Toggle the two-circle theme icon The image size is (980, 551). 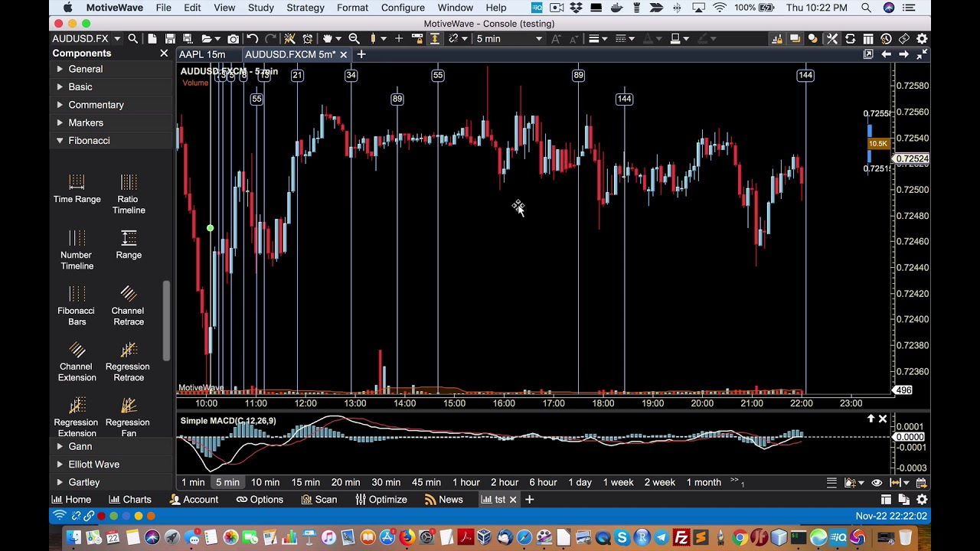coord(813,38)
